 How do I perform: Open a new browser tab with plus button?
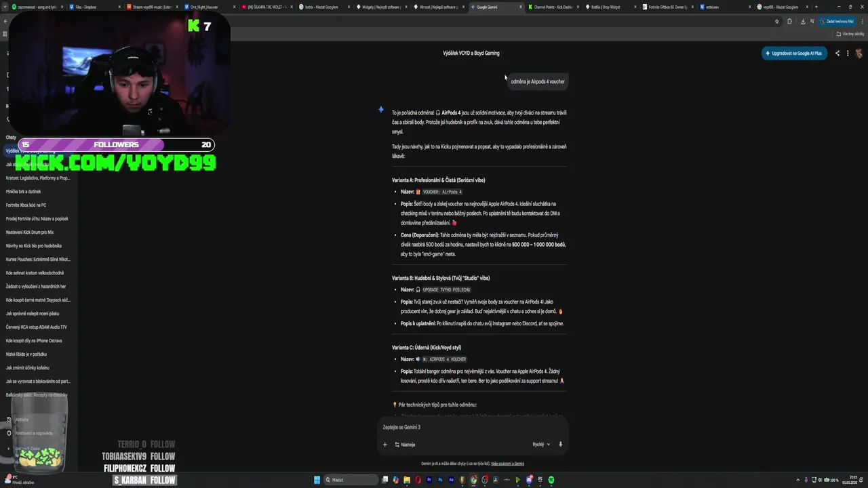pos(816,7)
